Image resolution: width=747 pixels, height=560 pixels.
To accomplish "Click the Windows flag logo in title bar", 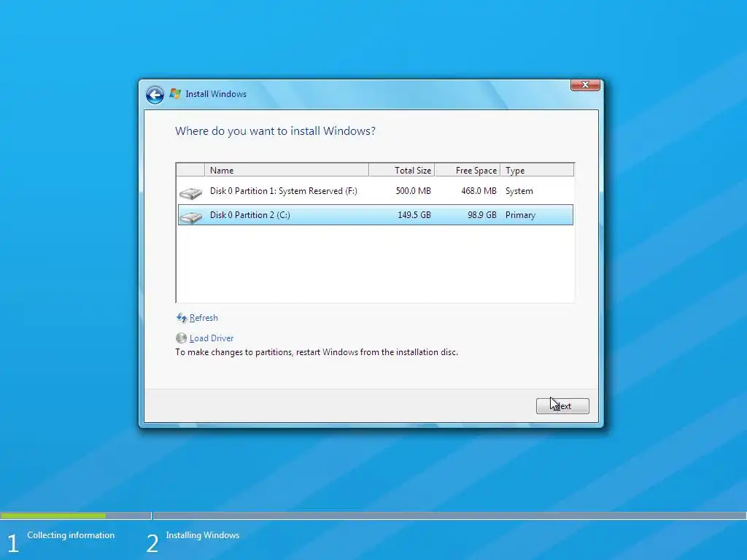I will [x=175, y=94].
